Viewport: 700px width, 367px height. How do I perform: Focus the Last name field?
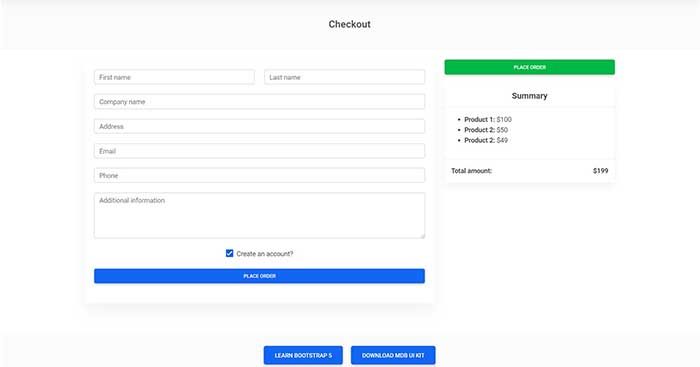click(344, 77)
